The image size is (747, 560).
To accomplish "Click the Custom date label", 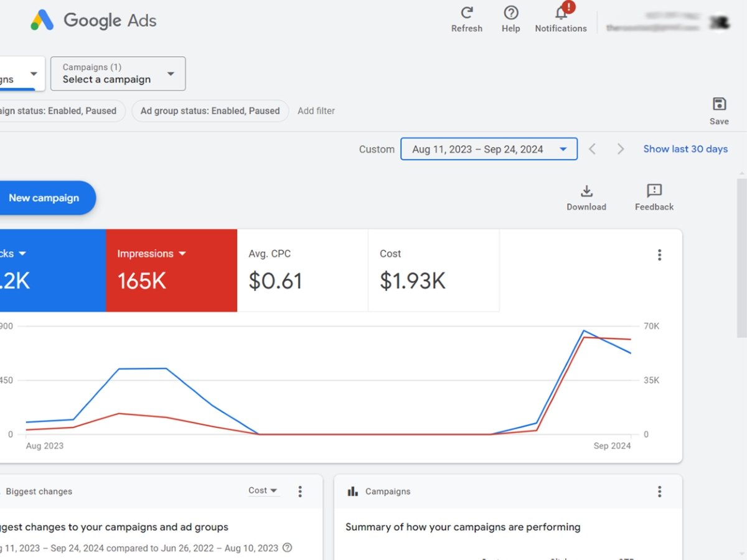I will click(x=377, y=149).
